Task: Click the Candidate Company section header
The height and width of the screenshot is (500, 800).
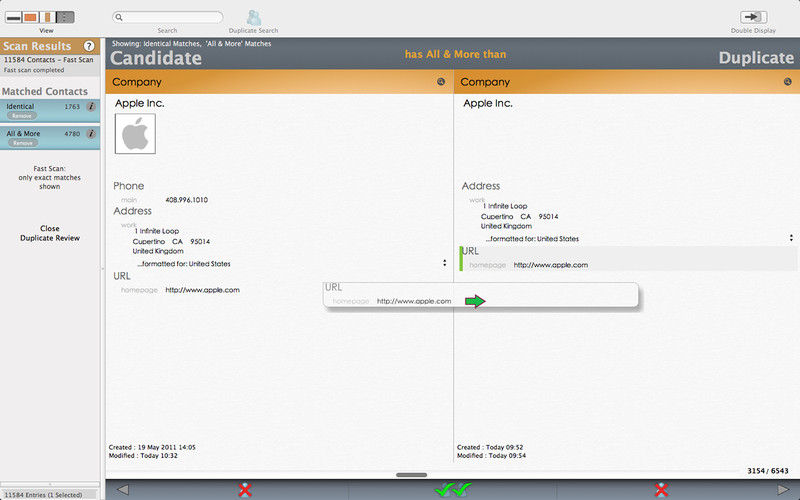Action: (280, 82)
